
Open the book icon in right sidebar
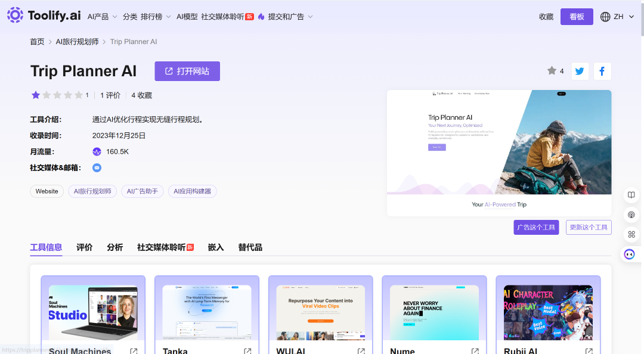coord(631,195)
